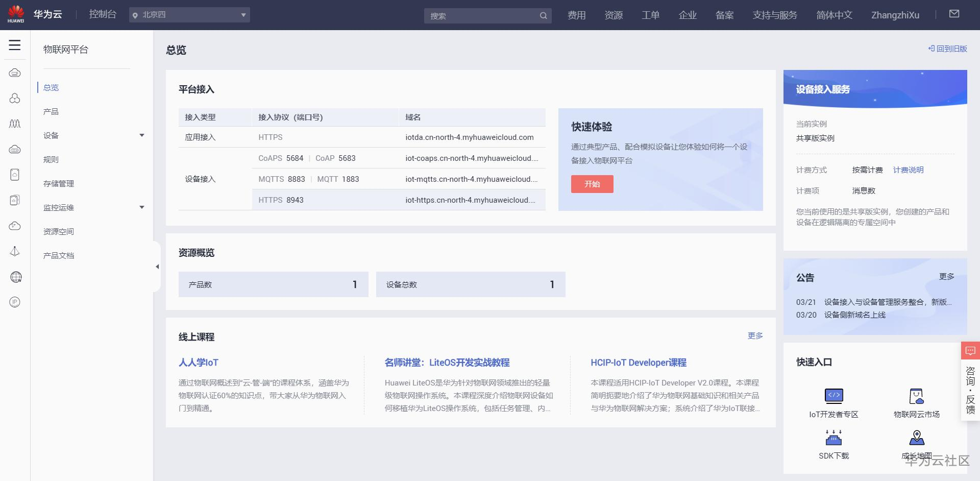Click the HTTPS 8943 port text
The height and width of the screenshot is (481, 980).
281,200
